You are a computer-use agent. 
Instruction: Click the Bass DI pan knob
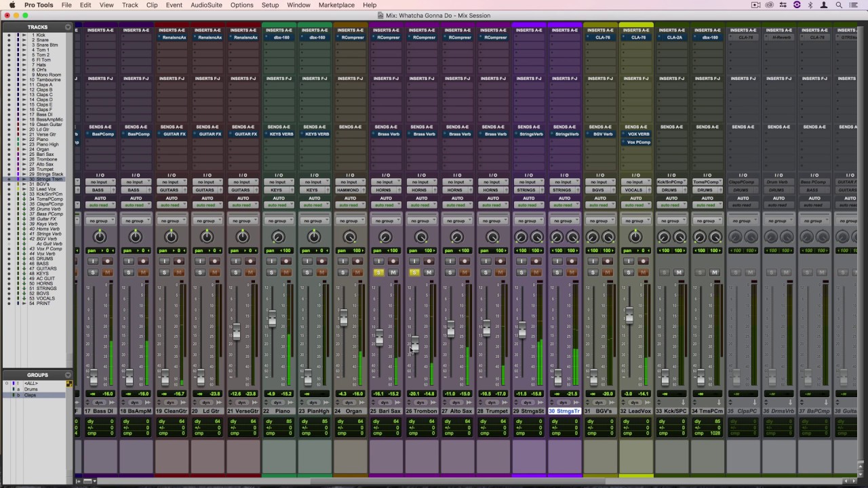tap(100, 237)
